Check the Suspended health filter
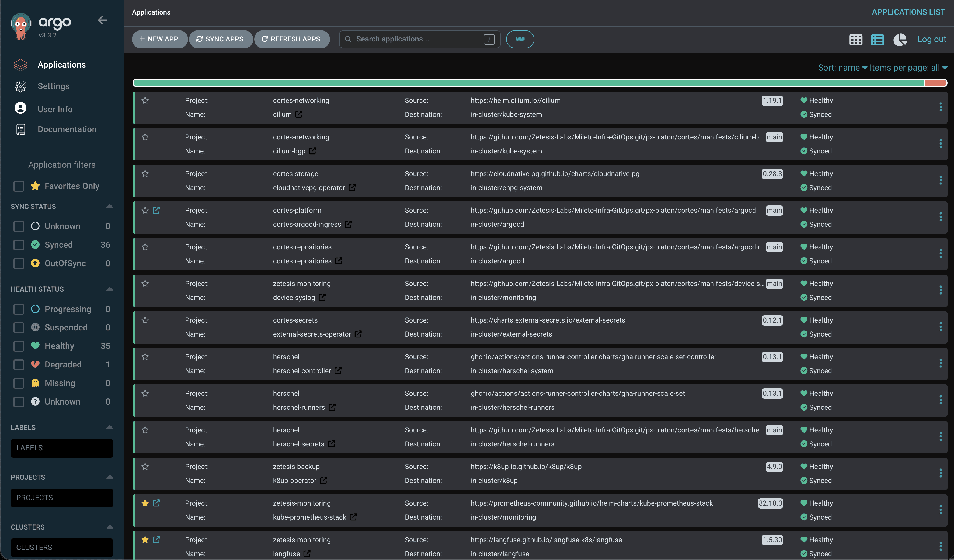This screenshot has height=560, width=954. [19, 327]
